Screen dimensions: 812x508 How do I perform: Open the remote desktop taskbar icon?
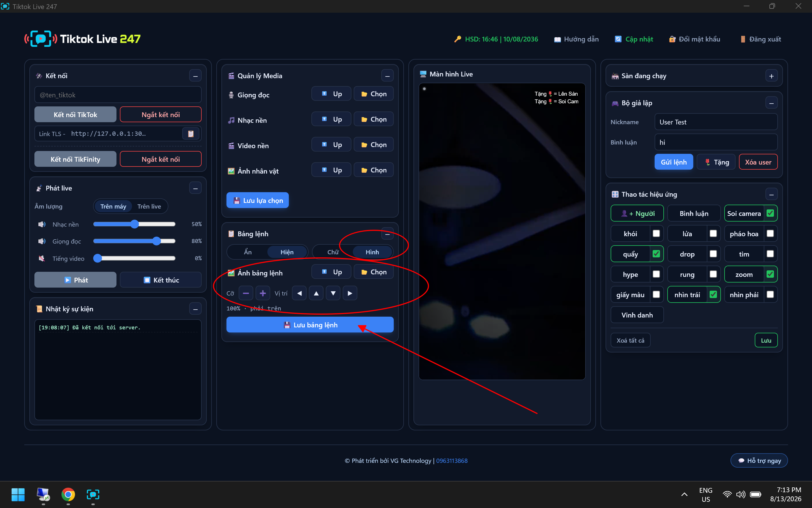coord(43,494)
